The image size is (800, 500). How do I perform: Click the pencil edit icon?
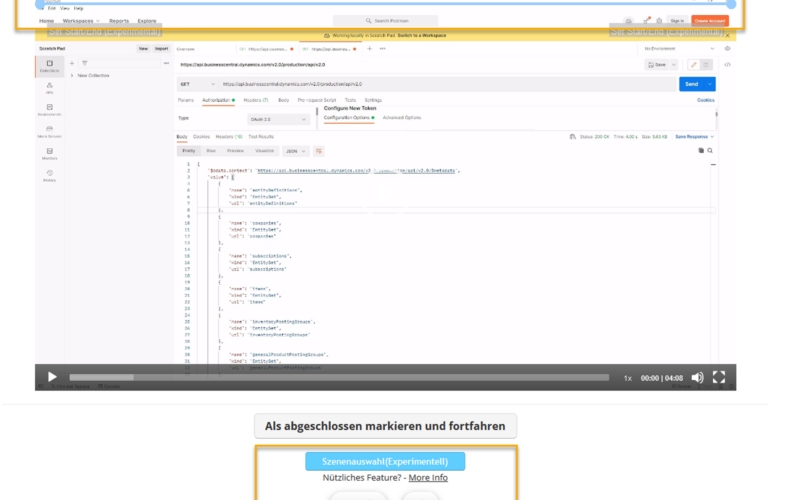(x=693, y=65)
